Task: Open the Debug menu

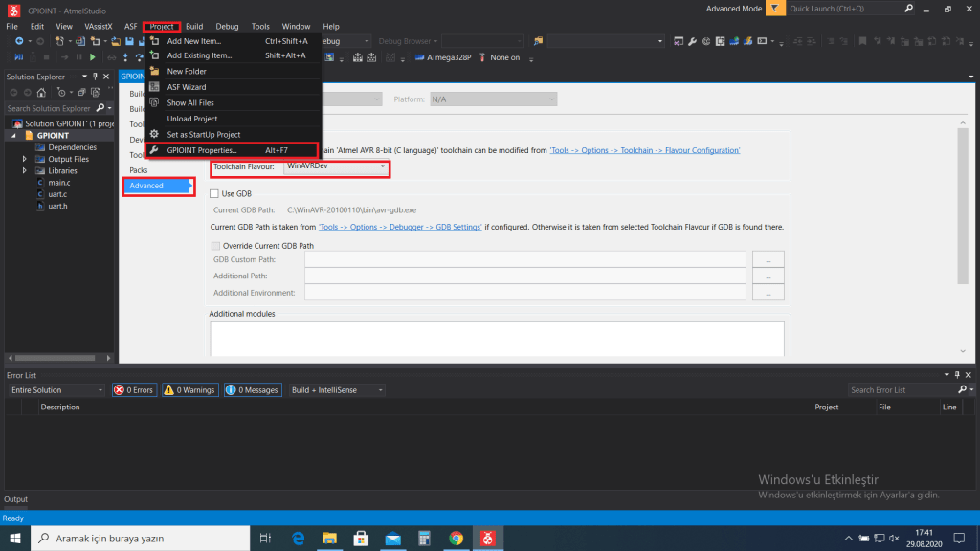Action: coord(227,26)
